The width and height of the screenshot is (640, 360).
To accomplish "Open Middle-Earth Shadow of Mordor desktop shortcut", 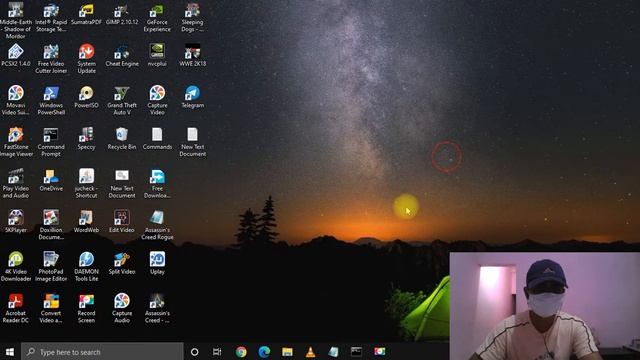I will pyautogui.click(x=16, y=20).
